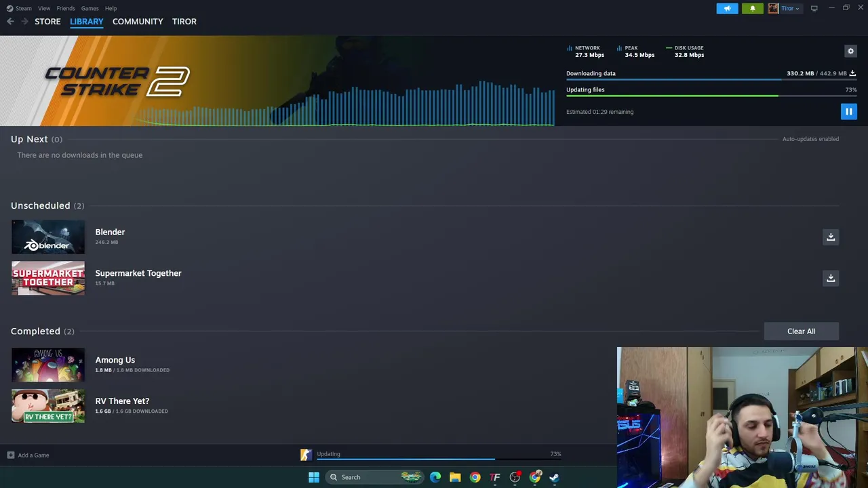Expand the Tiror account dropdown
The image size is (868, 488).
(x=797, y=9)
